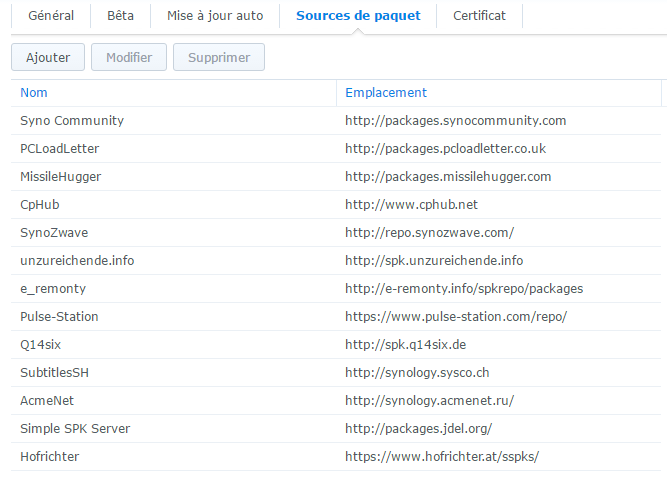The height and width of the screenshot is (493, 667).
Task: Click the http://packages.pcloadletter.co.uk location
Action: click(x=445, y=149)
